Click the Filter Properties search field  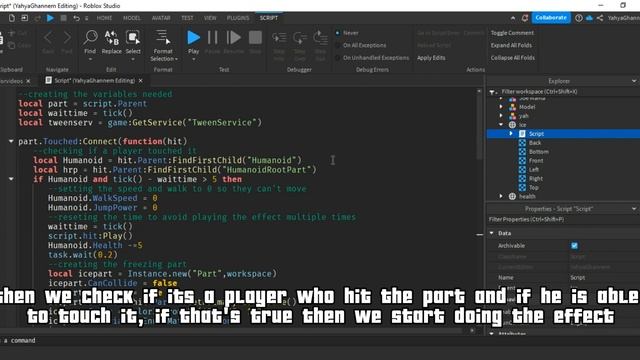coord(563,220)
